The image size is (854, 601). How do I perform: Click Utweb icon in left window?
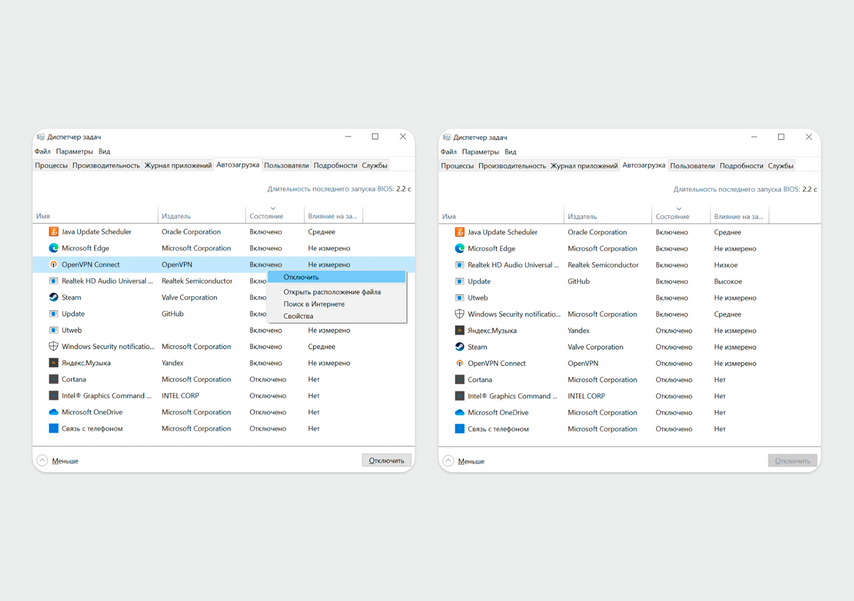pyautogui.click(x=53, y=330)
